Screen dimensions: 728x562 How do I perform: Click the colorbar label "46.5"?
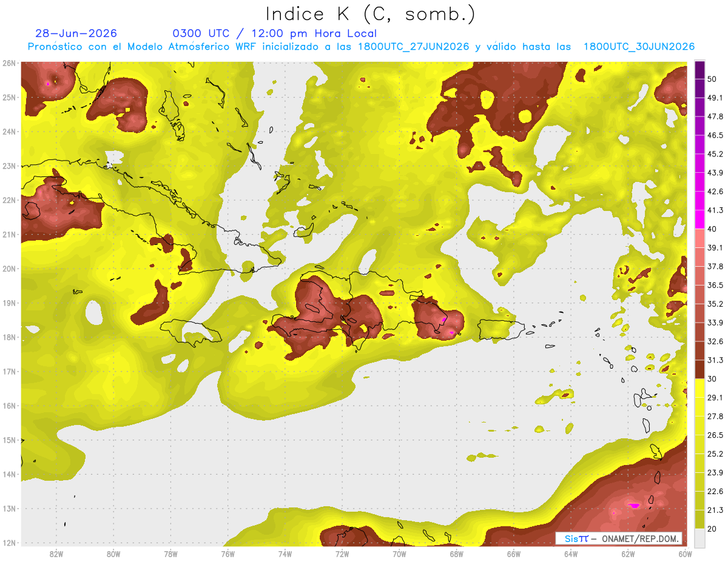(x=715, y=135)
